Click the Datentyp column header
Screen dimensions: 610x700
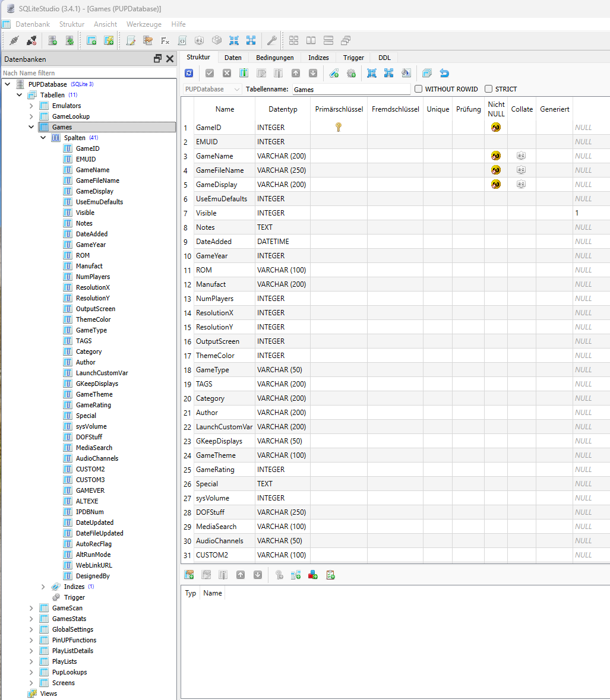283,109
